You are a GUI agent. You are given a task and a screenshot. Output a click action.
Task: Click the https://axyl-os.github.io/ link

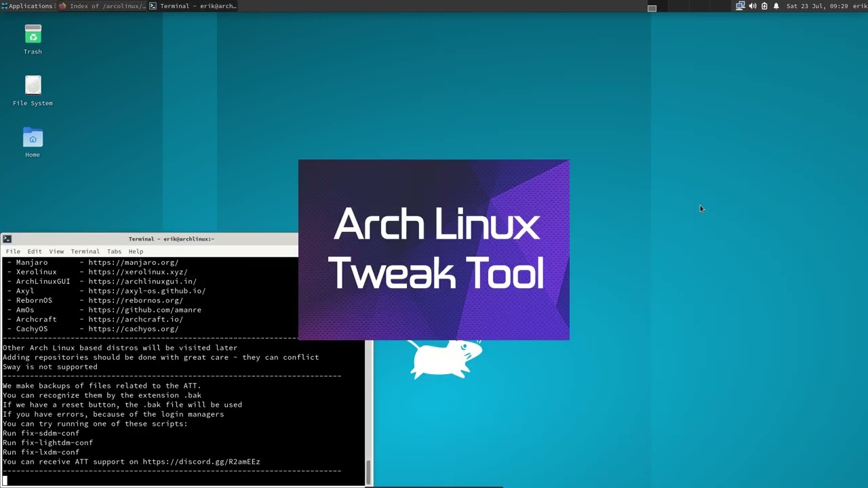[x=147, y=291]
